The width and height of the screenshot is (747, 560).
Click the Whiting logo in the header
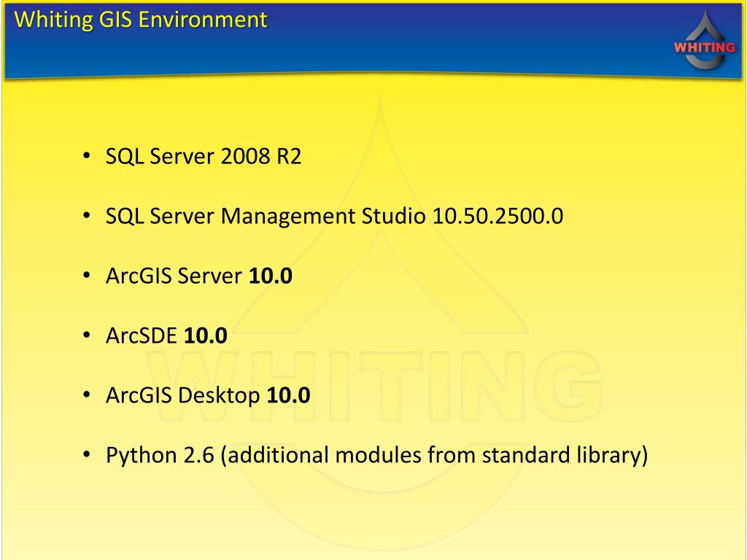(x=705, y=40)
